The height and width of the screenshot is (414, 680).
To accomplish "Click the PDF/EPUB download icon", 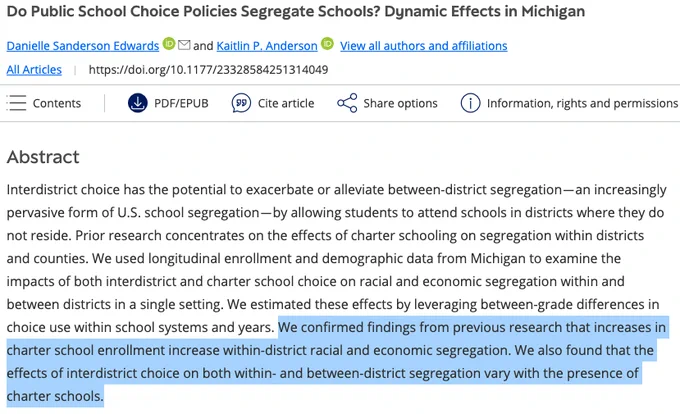I will pyautogui.click(x=137, y=103).
